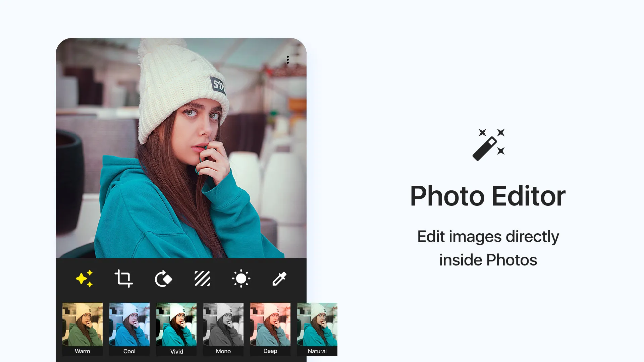The width and height of the screenshot is (644, 362).
Task: Select the Crop tool
Action: click(124, 278)
